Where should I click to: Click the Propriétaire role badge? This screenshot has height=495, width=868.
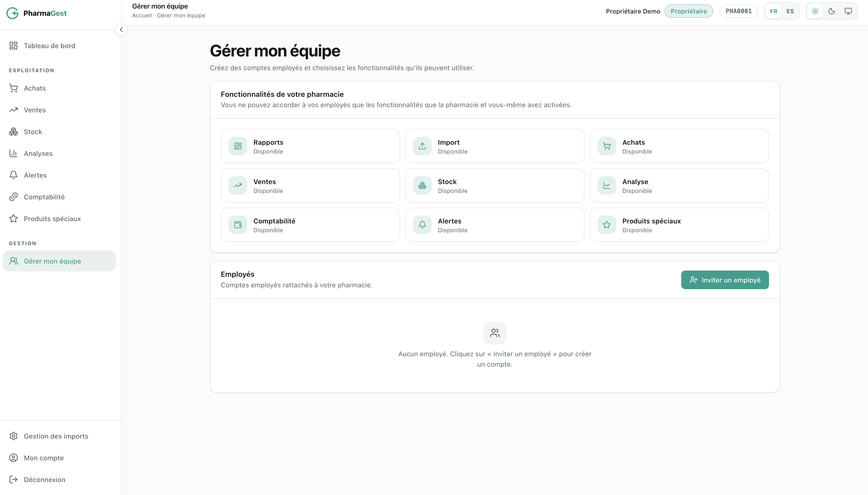(689, 11)
